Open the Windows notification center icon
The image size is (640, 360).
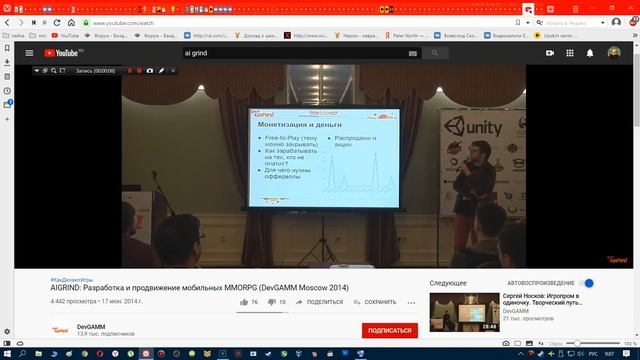(x=627, y=353)
